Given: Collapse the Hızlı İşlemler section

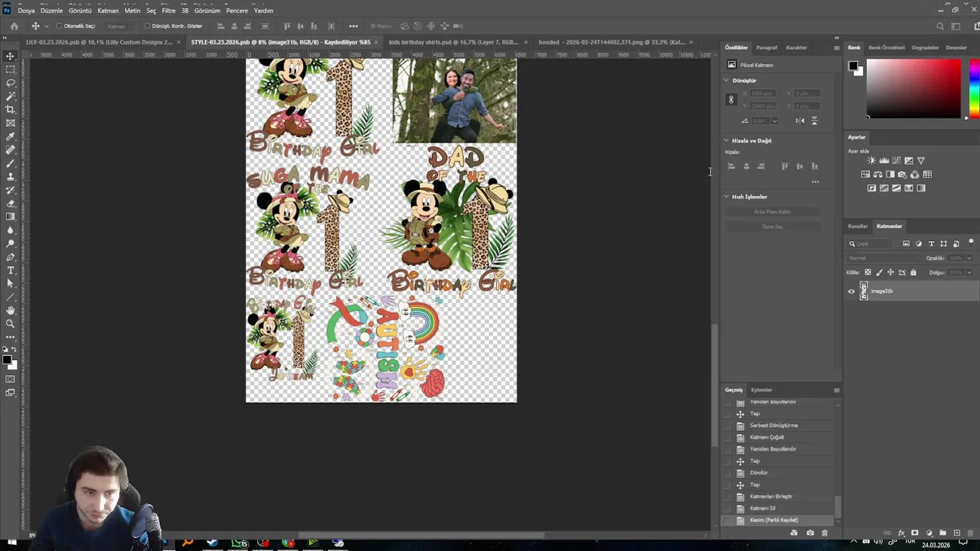Looking at the screenshot, I should point(727,197).
